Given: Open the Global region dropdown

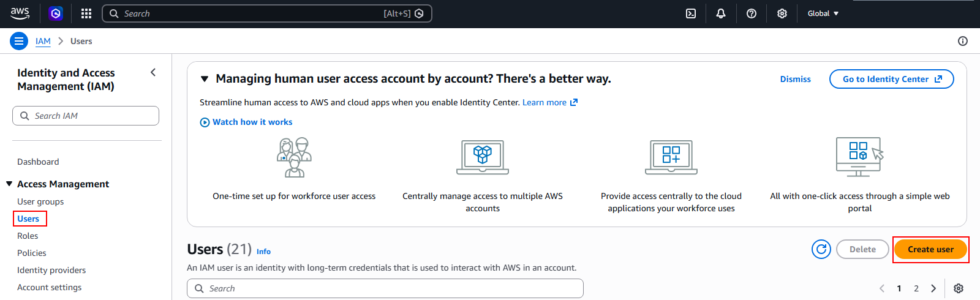Looking at the screenshot, I should [x=823, y=13].
